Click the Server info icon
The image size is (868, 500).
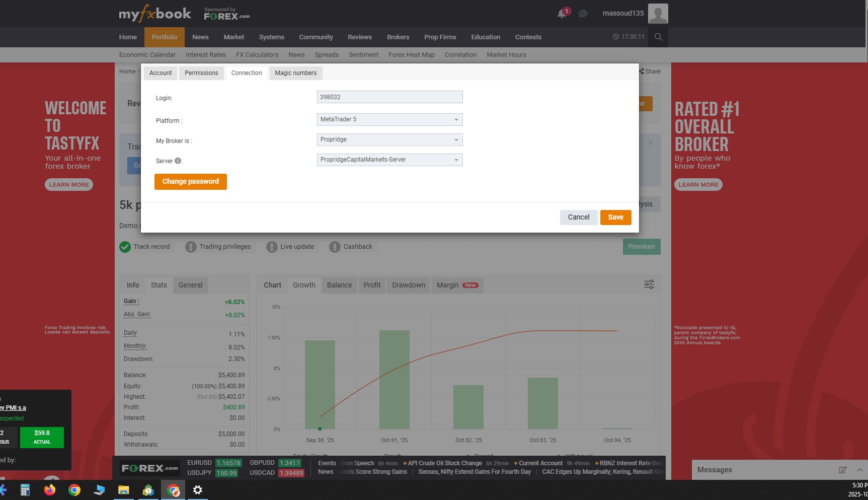coord(178,161)
